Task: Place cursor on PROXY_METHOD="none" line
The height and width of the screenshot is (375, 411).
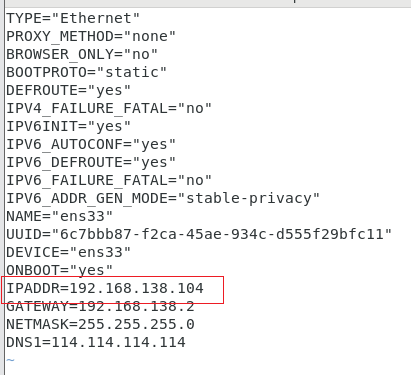Action: pos(91,36)
